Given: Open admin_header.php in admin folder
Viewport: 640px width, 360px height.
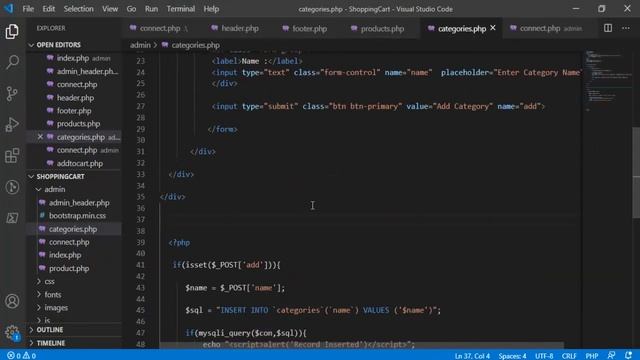Looking at the screenshot, I should pyautogui.click(x=74, y=202).
